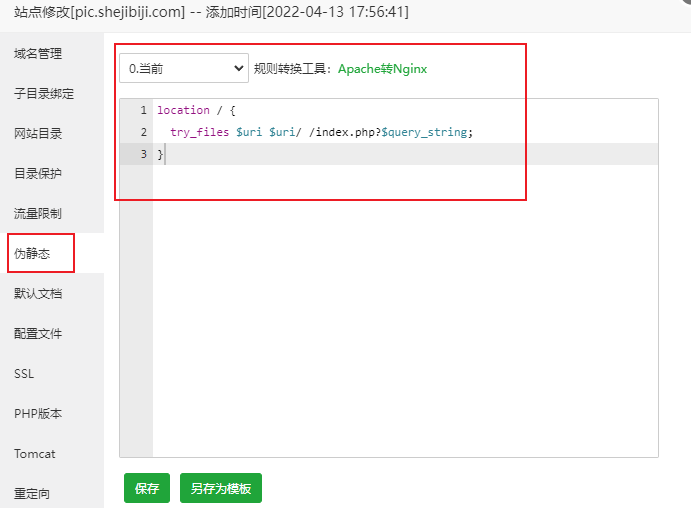Screen dimensions: 691x508
Task: Click line number 3 in editor gutter
Action: pyautogui.click(x=144, y=154)
